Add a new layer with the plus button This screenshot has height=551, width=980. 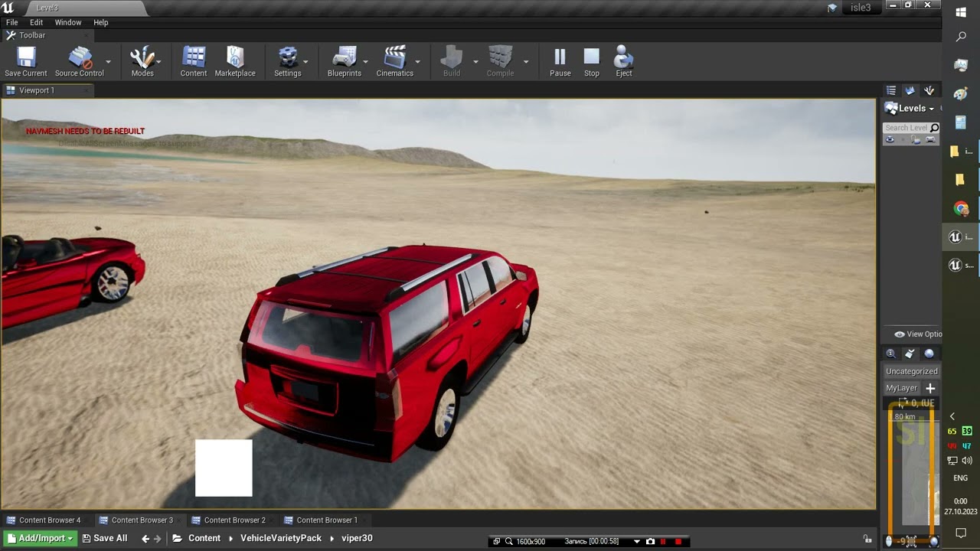tap(930, 388)
